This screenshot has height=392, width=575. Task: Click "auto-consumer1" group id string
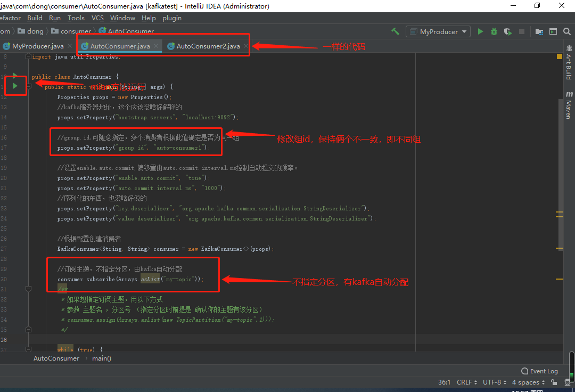pyautogui.click(x=179, y=148)
